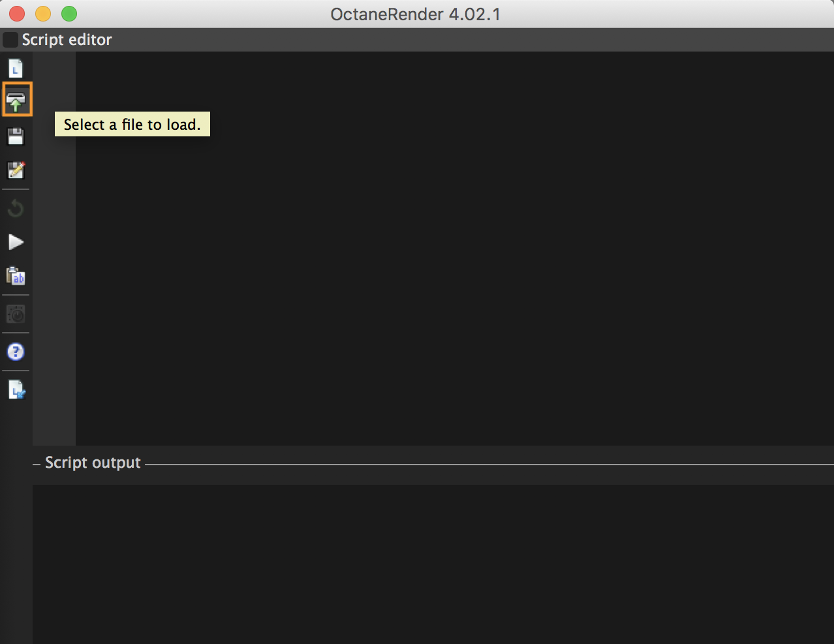Click the save-as icon with the pencil

pos(16,170)
